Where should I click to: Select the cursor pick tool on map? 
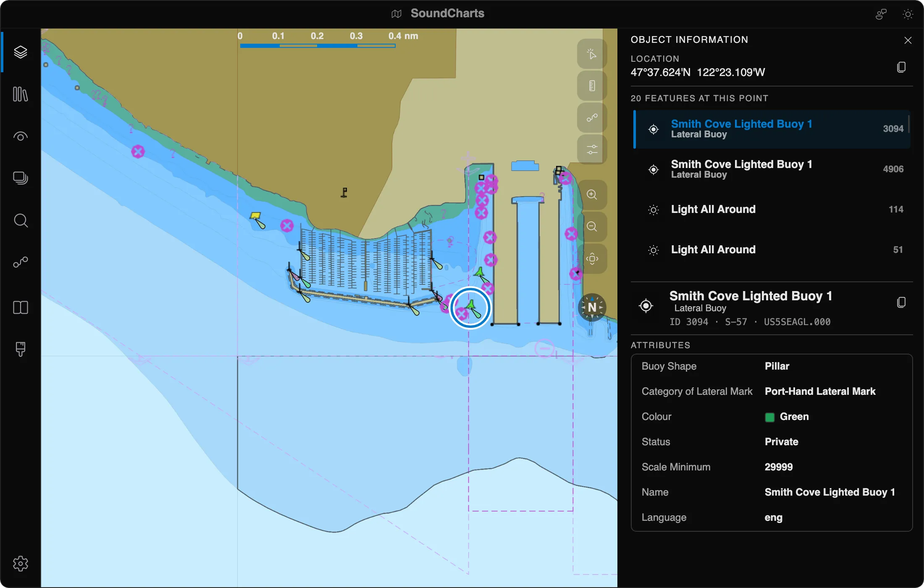click(592, 54)
